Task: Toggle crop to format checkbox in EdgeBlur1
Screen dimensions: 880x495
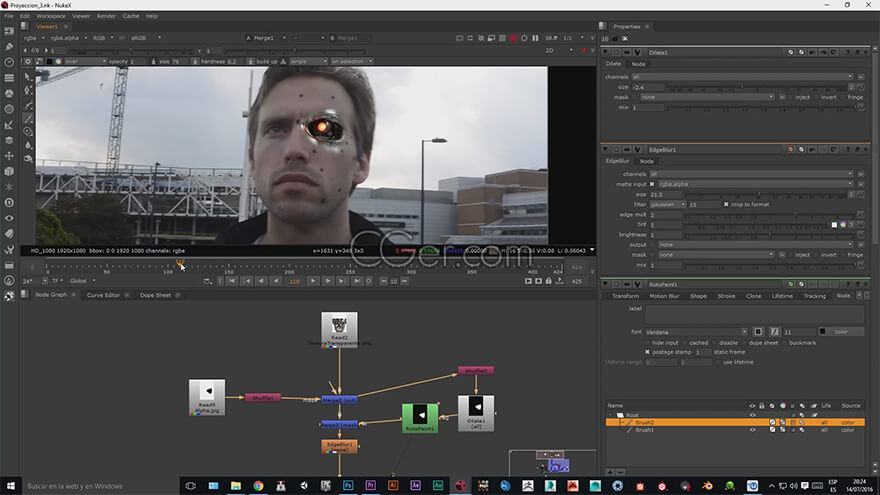Action: click(726, 204)
